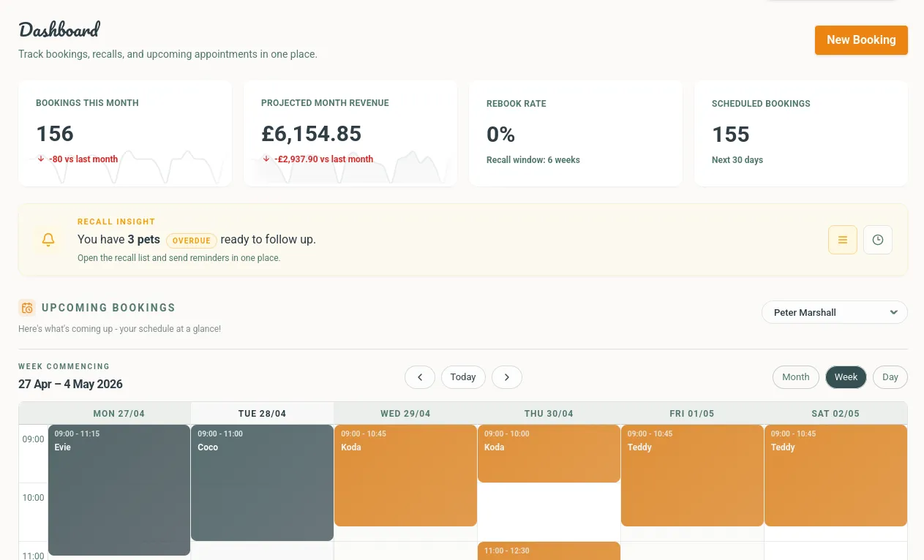924x560 pixels.
Task: Switch calendar to Month view
Action: pos(796,377)
